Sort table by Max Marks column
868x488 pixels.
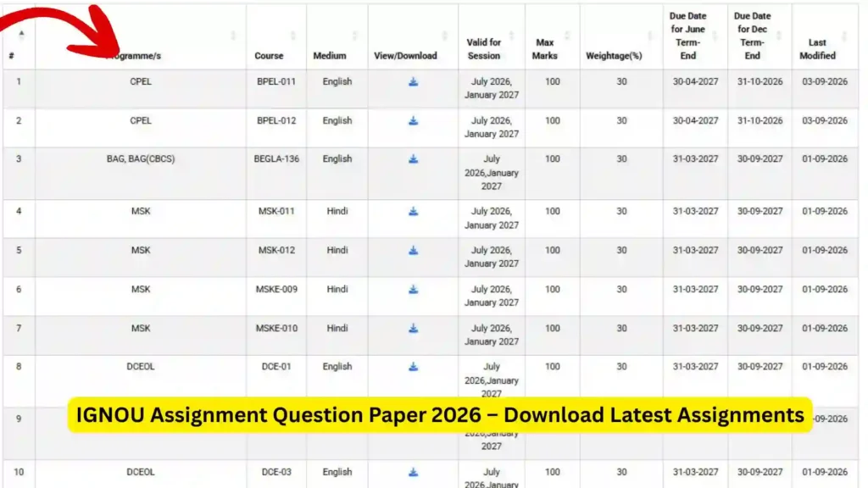click(x=552, y=36)
